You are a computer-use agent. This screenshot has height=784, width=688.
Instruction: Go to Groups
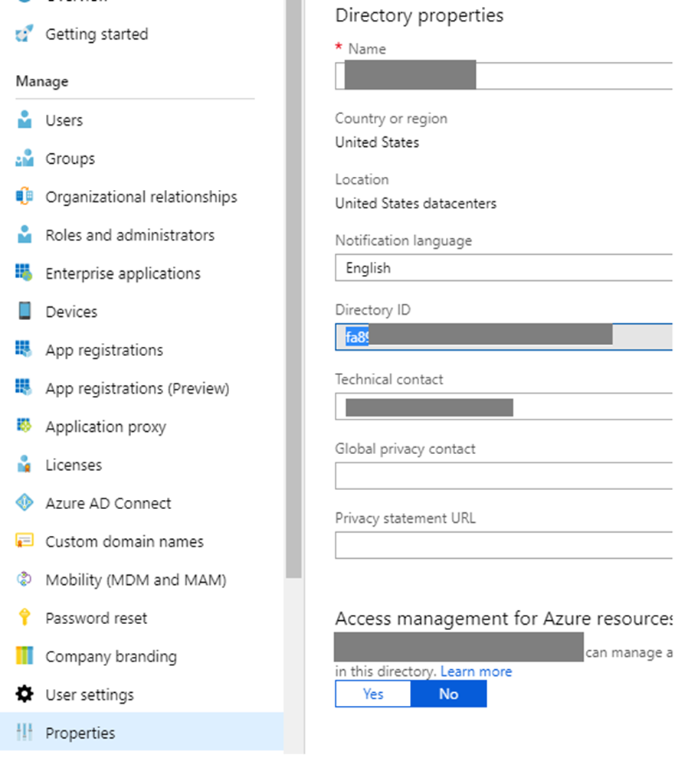coord(70,158)
